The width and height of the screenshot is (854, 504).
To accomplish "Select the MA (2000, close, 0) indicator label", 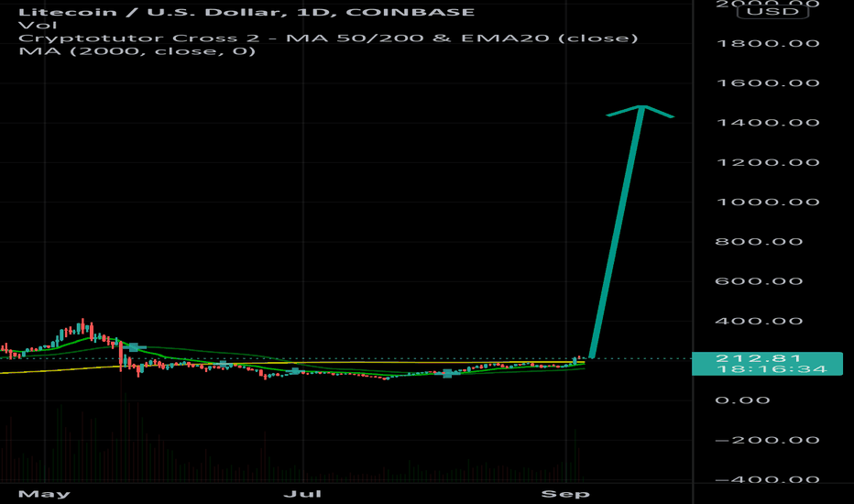I will 137,51.
